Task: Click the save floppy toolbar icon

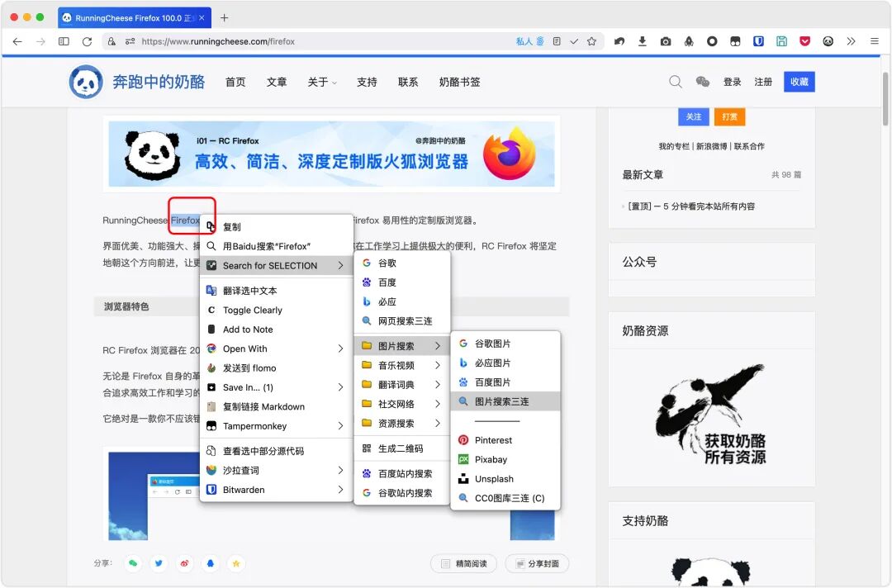Action: pos(781,41)
